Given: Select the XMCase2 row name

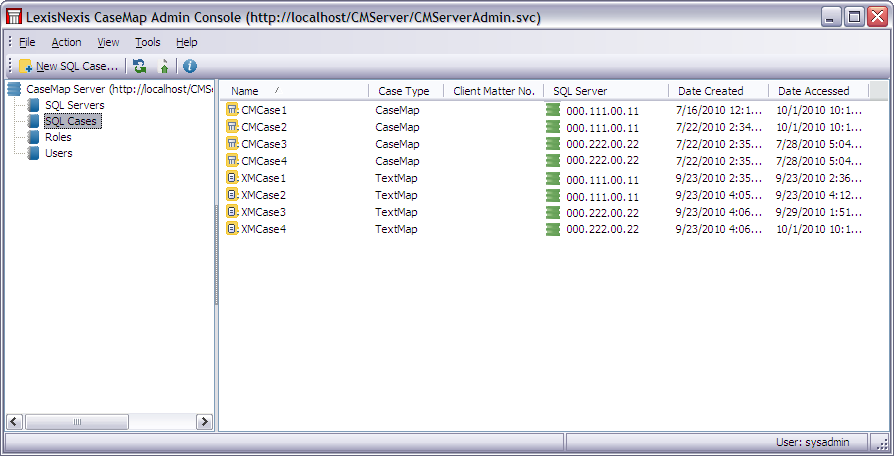Looking at the screenshot, I should tap(263, 196).
